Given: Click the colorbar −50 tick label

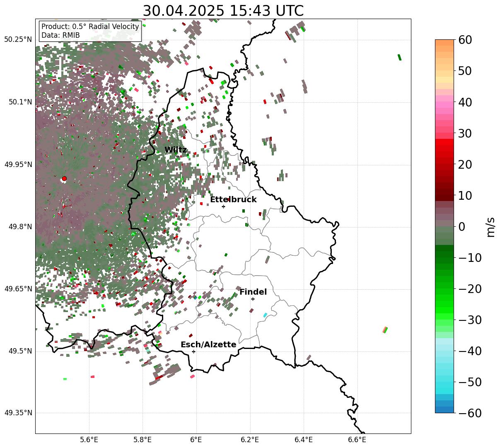Looking at the screenshot, I should coord(470,382).
